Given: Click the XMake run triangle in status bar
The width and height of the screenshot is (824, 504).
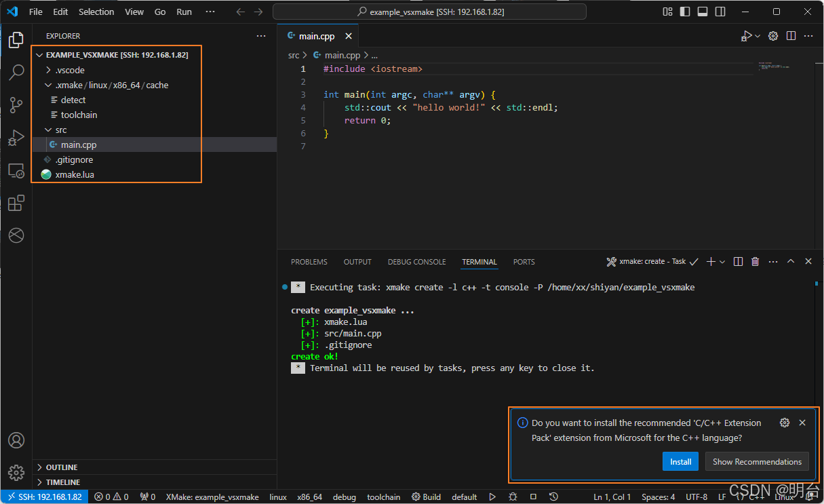Looking at the screenshot, I should tap(492, 497).
